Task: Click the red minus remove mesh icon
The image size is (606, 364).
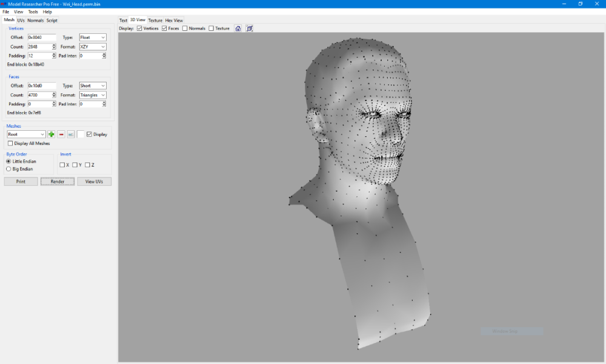Action: pyautogui.click(x=61, y=134)
